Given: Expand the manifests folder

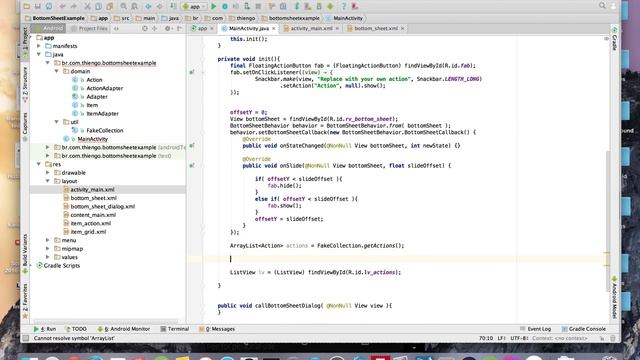Looking at the screenshot, I should tap(39, 46).
